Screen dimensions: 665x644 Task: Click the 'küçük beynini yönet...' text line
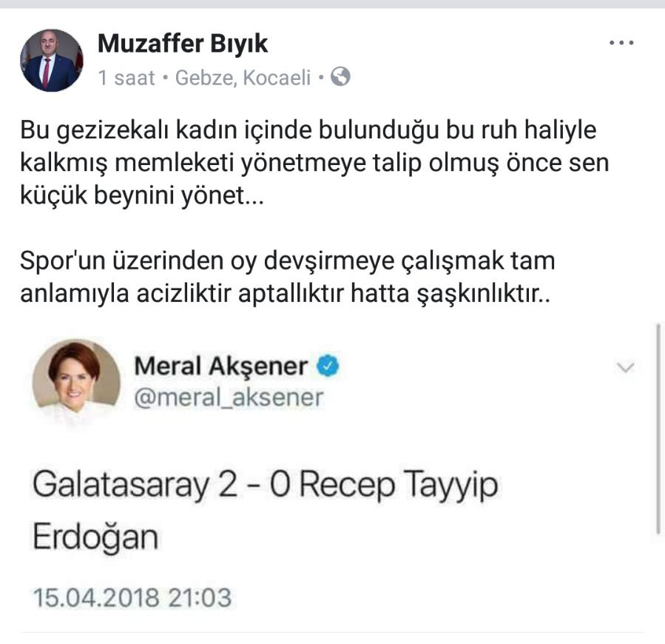tap(142, 195)
